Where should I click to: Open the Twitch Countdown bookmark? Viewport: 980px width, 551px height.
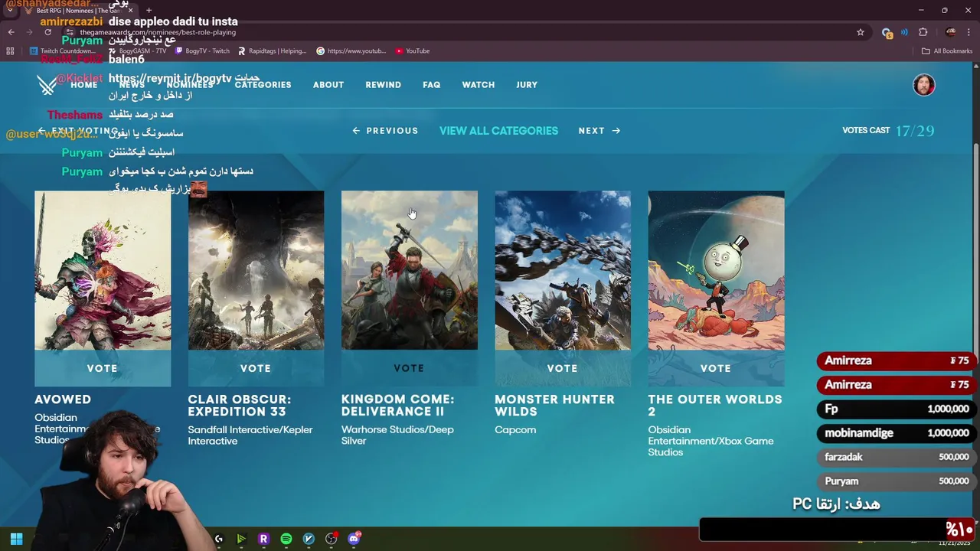click(63, 51)
